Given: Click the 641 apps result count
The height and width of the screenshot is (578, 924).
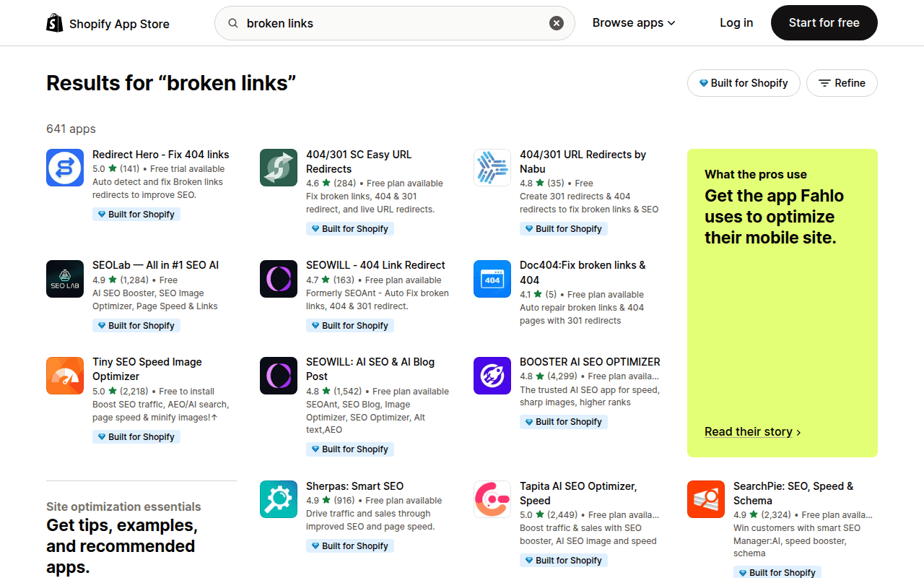Looking at the screenshot, I should point(71,129).
